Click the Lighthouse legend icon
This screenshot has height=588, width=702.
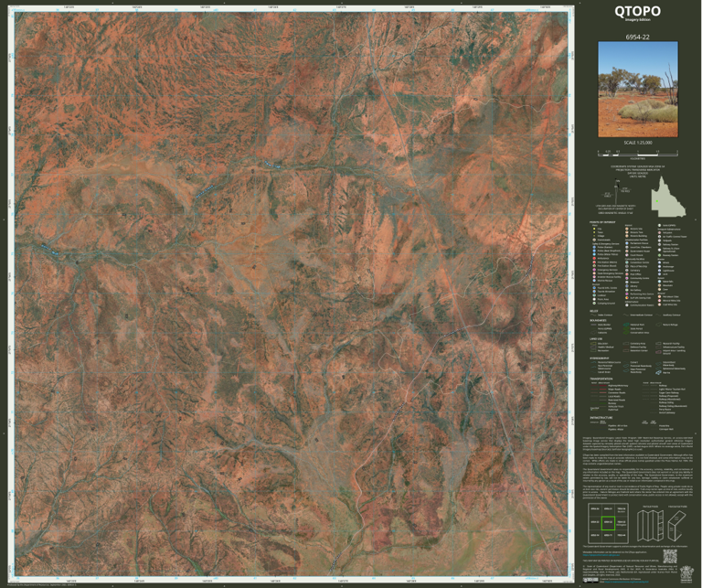coord(659,271)
